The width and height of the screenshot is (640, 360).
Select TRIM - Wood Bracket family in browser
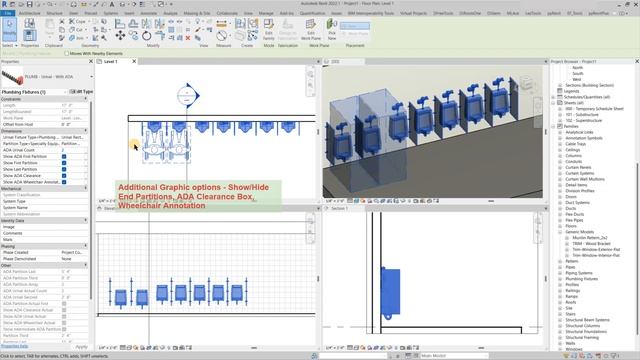[x=591, y=244]
